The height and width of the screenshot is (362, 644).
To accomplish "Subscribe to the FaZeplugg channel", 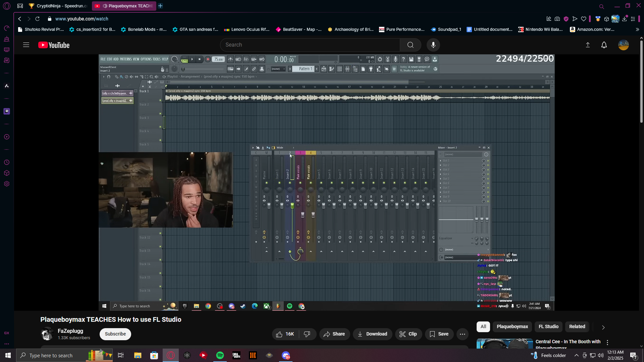I will coord(115,334).
